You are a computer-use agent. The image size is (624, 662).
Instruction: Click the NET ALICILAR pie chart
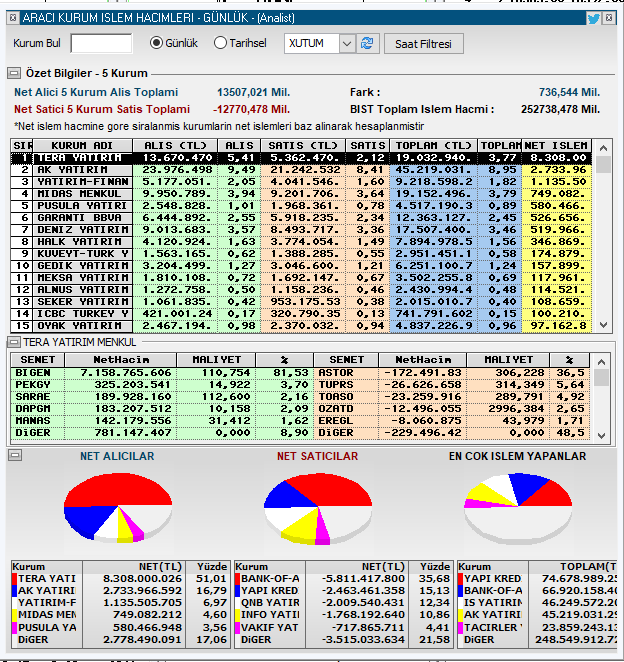[x=118, y=507]
